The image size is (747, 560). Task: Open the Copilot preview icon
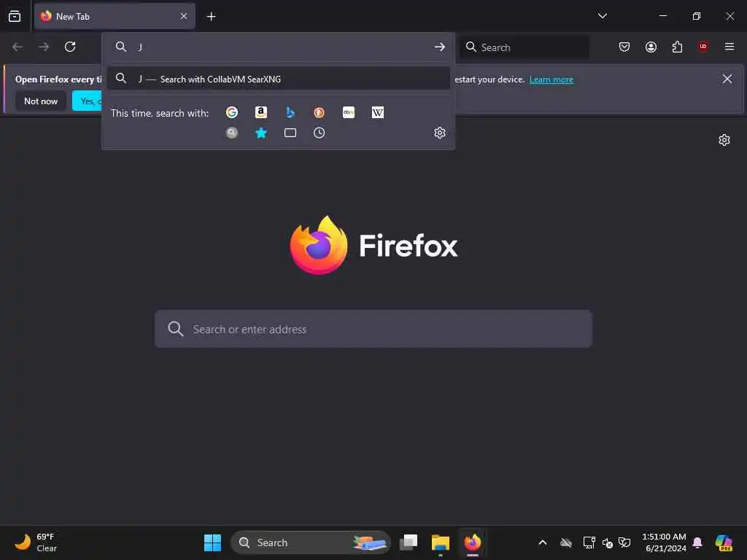tap(724, 542)
